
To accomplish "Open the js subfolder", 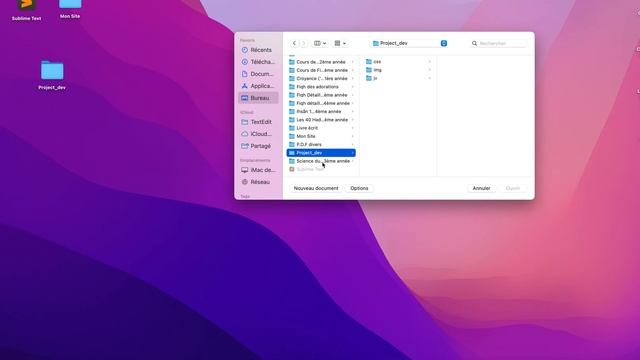I will coord(398,78).
